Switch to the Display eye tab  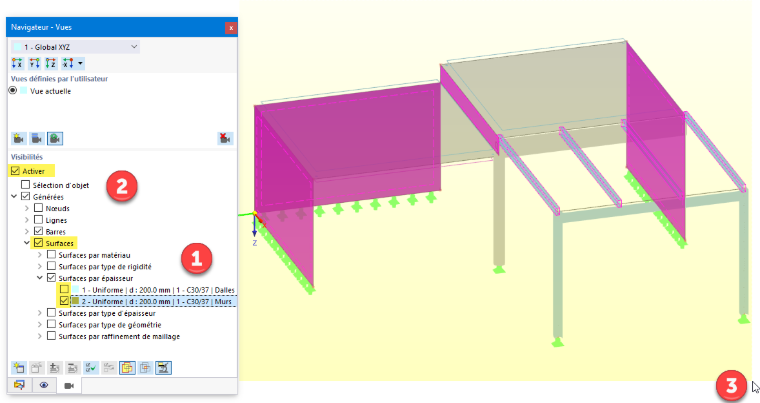44,385
